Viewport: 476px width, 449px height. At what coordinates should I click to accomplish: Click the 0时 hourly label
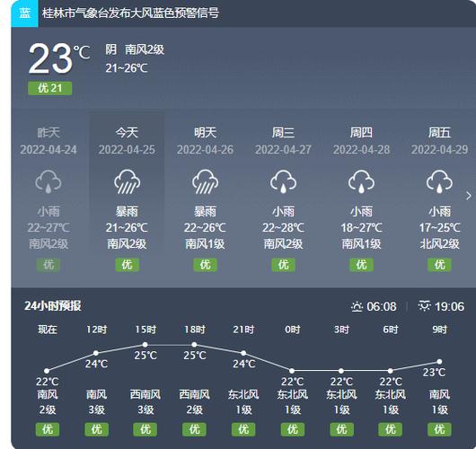pos(293,330)
